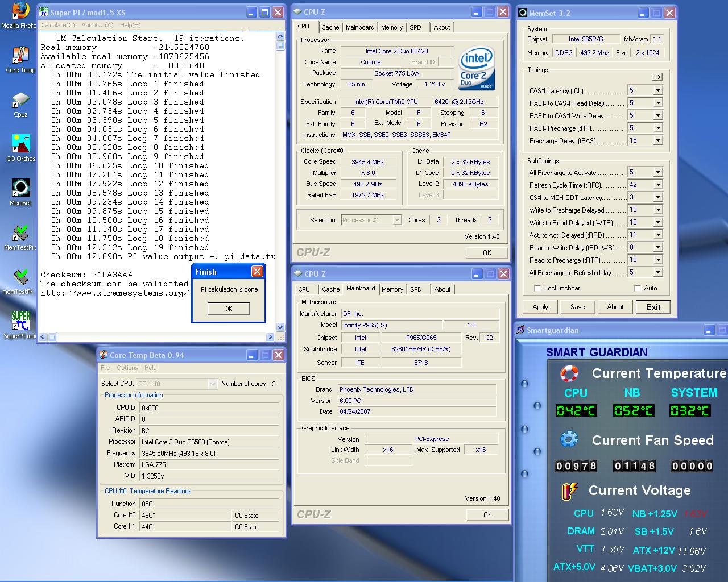Click the CPU temperature readout 042°C

pyautogui.click(x=576, y=410)
